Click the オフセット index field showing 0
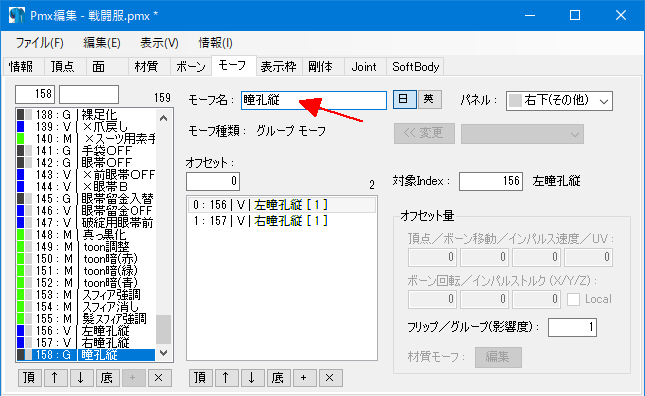 coord(213,181)
